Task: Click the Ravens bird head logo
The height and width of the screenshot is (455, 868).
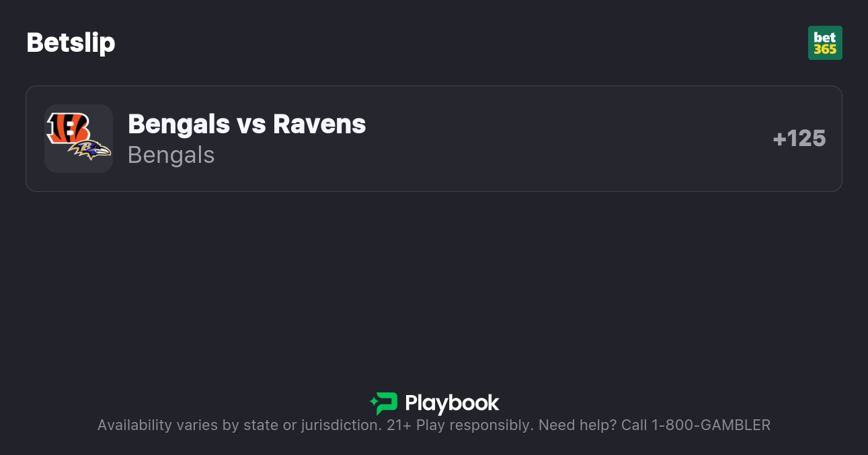Action: click(91, 150)
